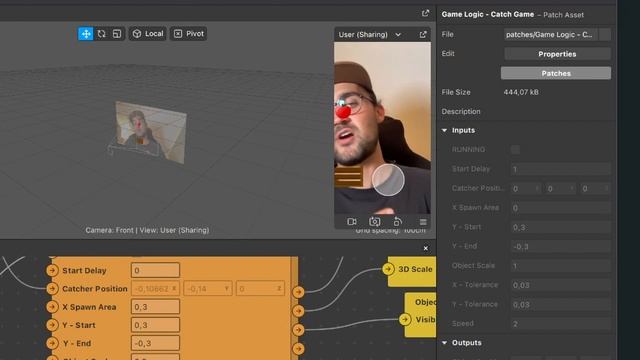
Task: Click the rotate device icon in simulator
Action: (397, 222)
